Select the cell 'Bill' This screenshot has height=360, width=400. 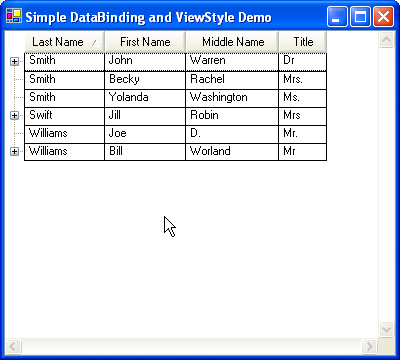[145, 152]
